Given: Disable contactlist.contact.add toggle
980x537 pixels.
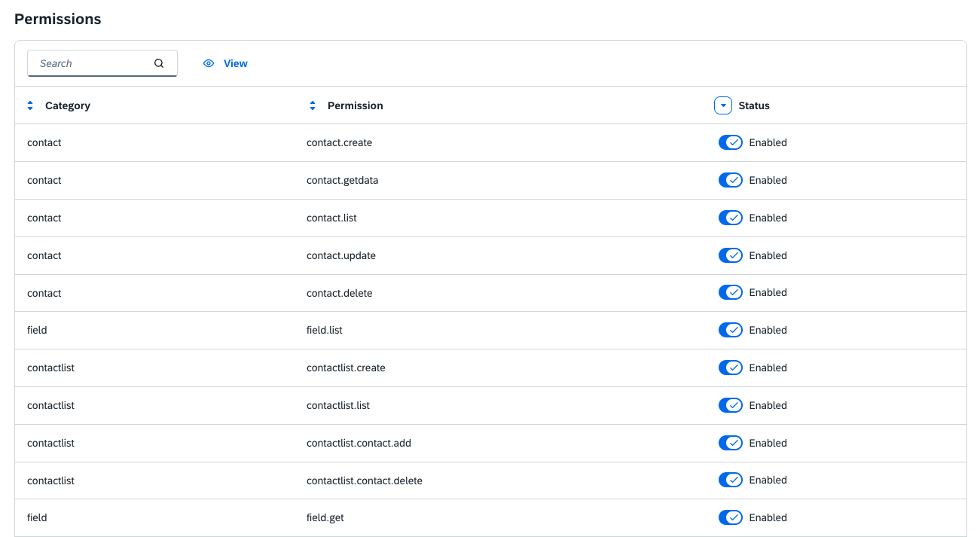Looking at the screenshot, I should tap(730, 443).
